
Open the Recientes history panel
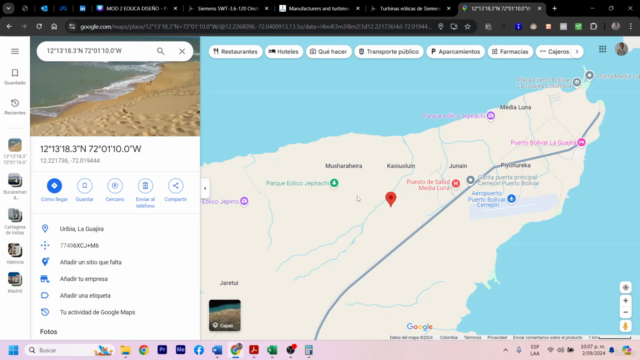(x=15, y=107)
